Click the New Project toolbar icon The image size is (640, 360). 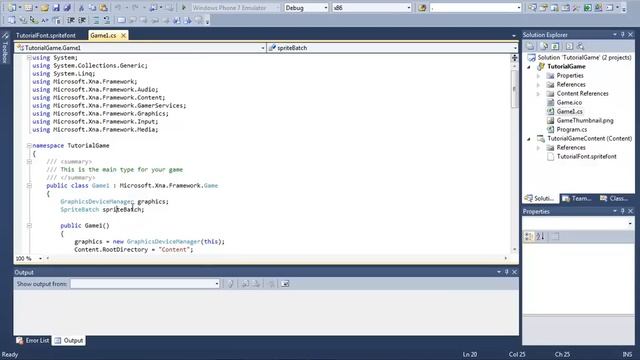[x=12, y=8]
